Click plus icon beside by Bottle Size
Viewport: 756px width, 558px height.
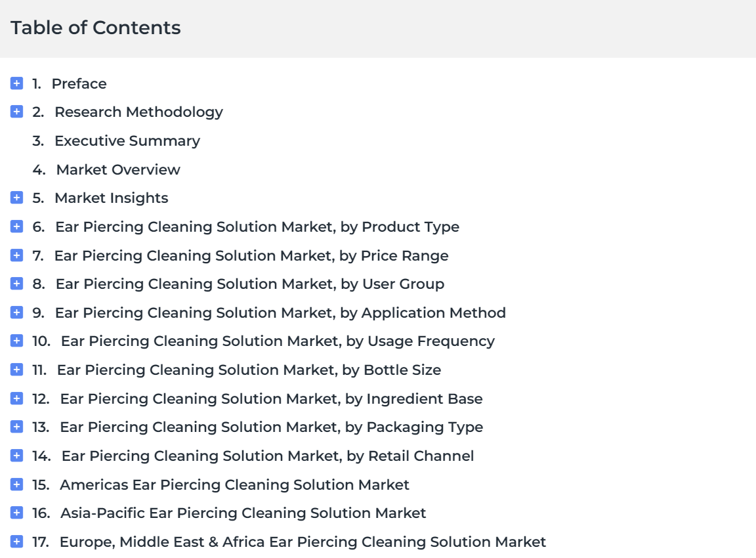pyautogui.click(x=16, y=370)
